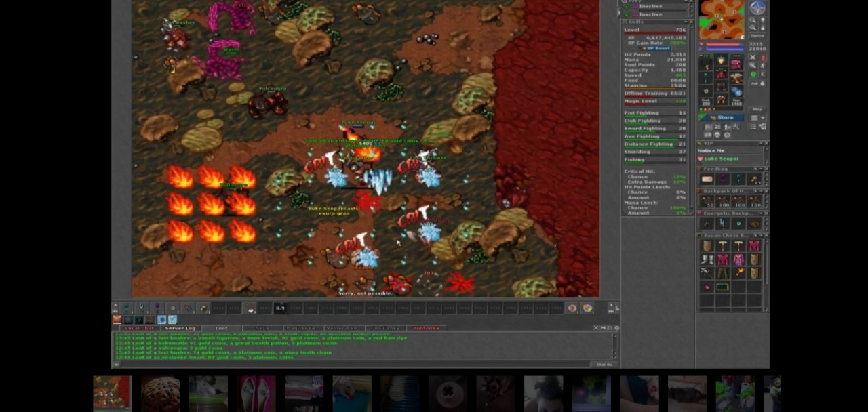
Task: Click the Centre minimap button
Action: pyautogui.click(x=757, y=36)
